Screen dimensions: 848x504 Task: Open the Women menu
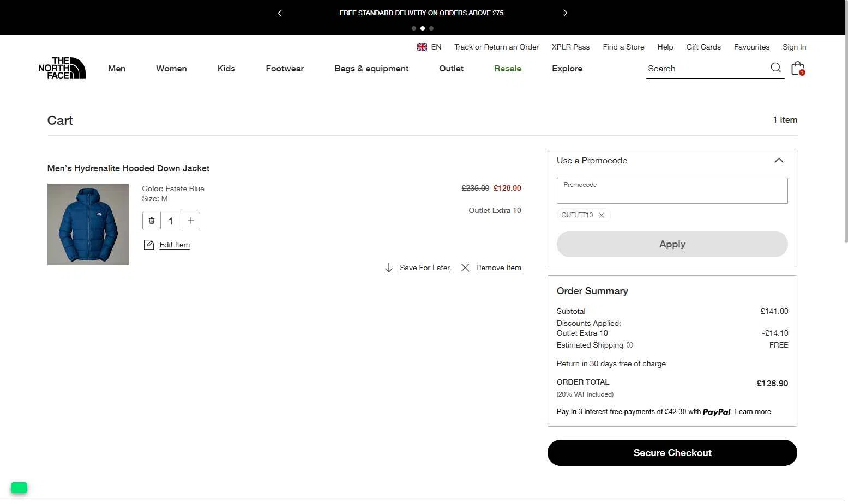171,68
